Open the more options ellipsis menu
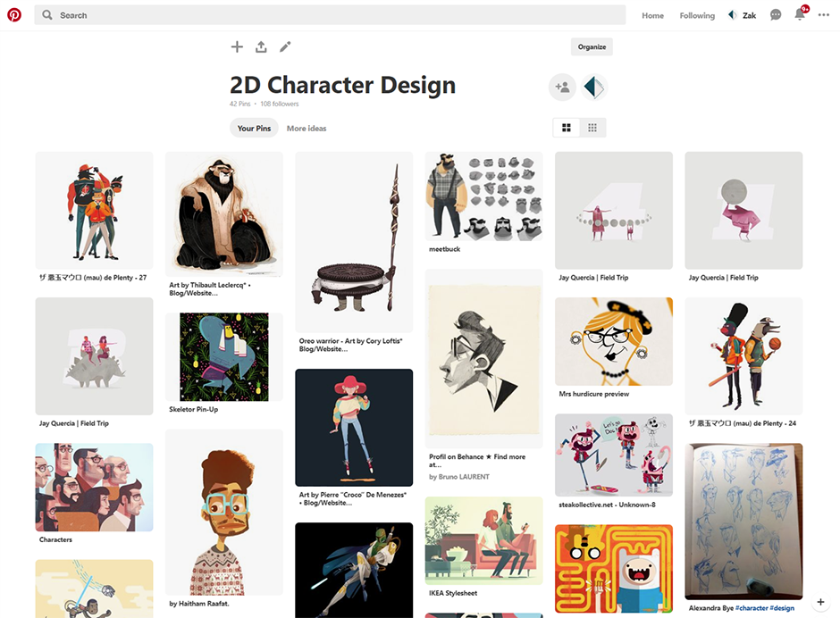Viewport: 840px width, 618px height. tap(823, 14)
